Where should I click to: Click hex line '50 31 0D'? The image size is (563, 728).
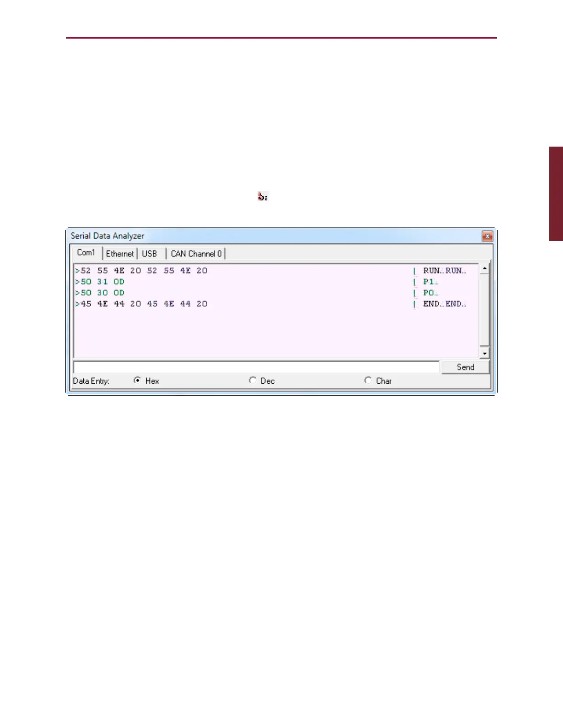[100, 282]
